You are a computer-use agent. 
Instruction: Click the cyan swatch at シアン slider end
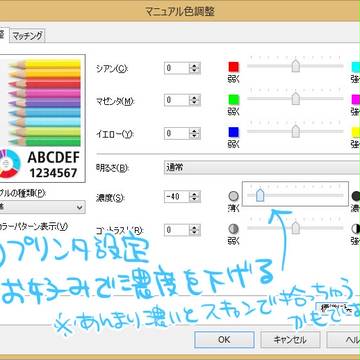tap(356, 67)
